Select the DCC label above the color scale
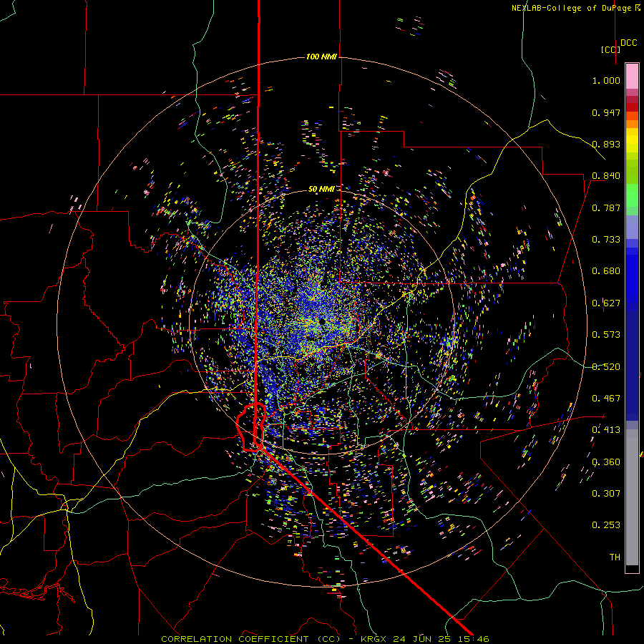This screenshot has height=644, width=644. point(629,43)
